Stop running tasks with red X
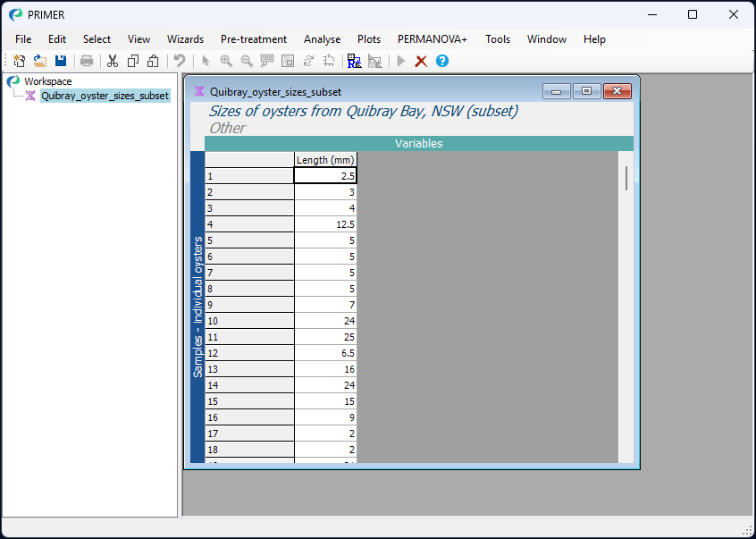756x539 pixels. pyautogui.click(x=421, y=61)
